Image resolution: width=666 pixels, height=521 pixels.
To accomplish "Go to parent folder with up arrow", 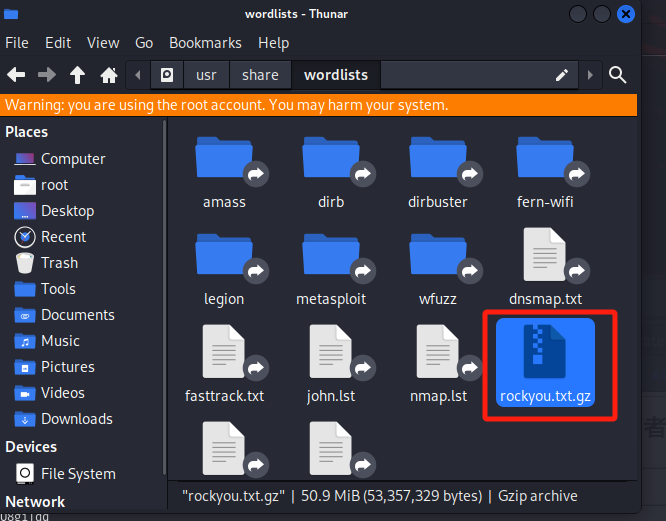I will [x=77, y=75].
